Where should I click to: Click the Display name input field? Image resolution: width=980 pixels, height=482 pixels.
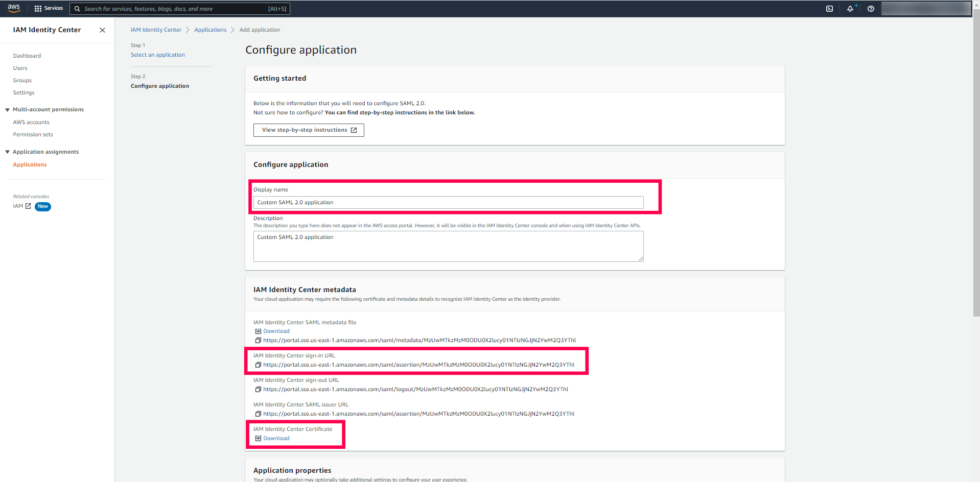click(x=448, y=203)
